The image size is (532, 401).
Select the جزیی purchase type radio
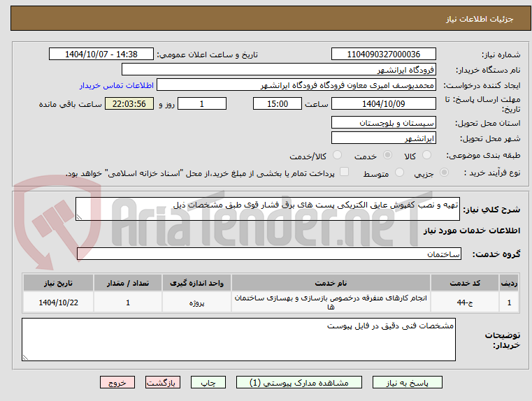tap(444, 173)
